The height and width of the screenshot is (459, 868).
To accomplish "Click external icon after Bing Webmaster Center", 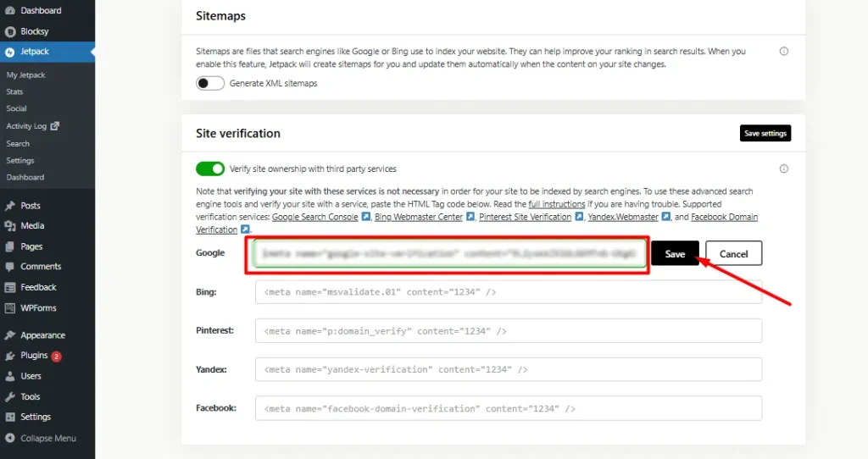I will 470,216.
